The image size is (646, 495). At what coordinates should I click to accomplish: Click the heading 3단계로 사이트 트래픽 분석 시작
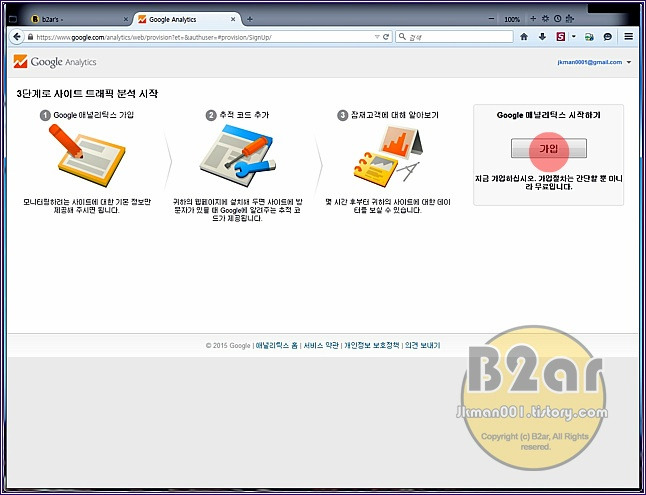tap(87, 94)
